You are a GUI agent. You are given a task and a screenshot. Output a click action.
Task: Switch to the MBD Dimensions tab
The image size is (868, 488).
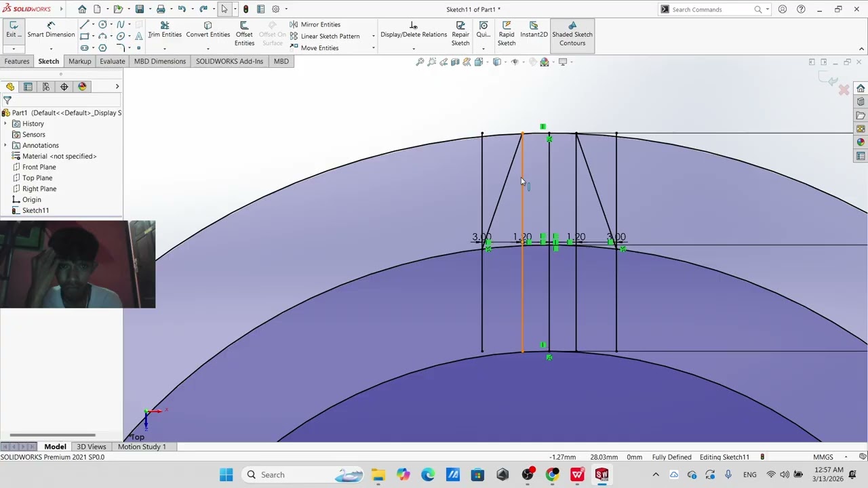tap(160, 62)
